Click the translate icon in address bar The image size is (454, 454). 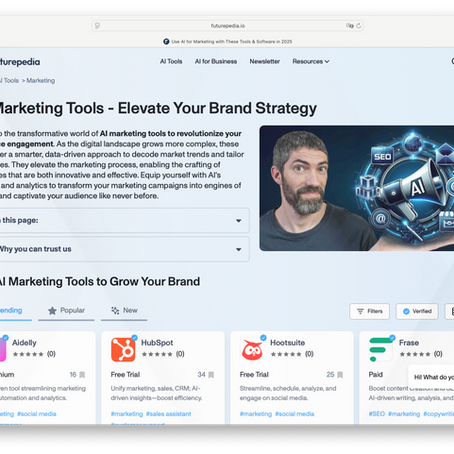point(349,26)
